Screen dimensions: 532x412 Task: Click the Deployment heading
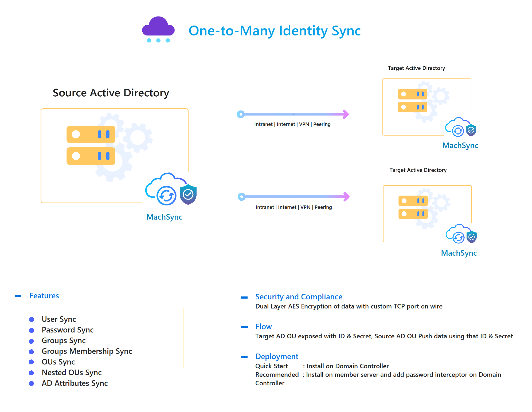pyautogui.click(x=277, y=356)
